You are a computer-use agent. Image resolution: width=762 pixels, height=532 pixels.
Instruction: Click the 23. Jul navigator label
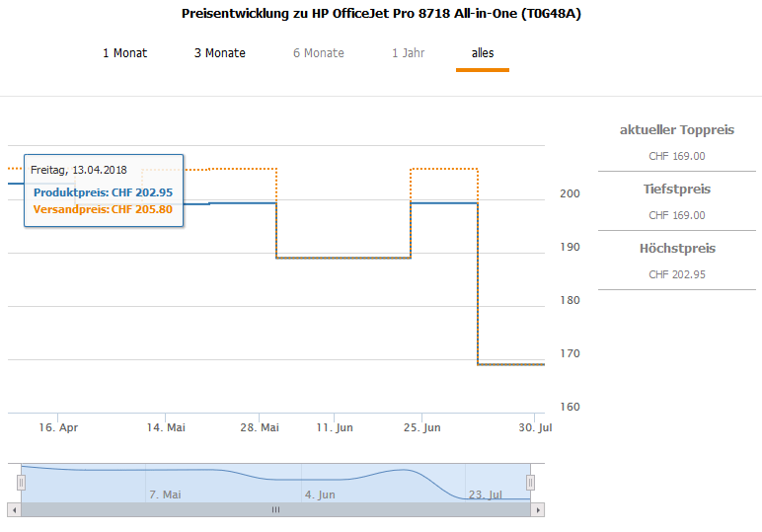tap(486, 494)
